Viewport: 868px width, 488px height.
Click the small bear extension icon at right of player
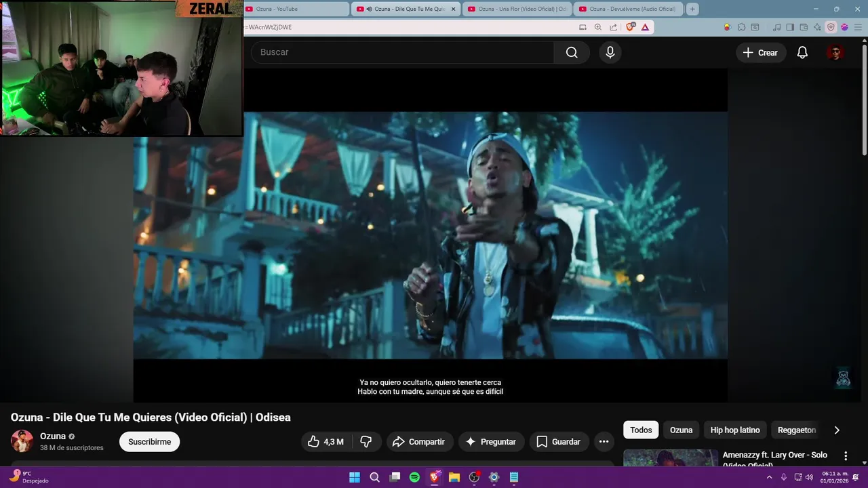(843, 378)
